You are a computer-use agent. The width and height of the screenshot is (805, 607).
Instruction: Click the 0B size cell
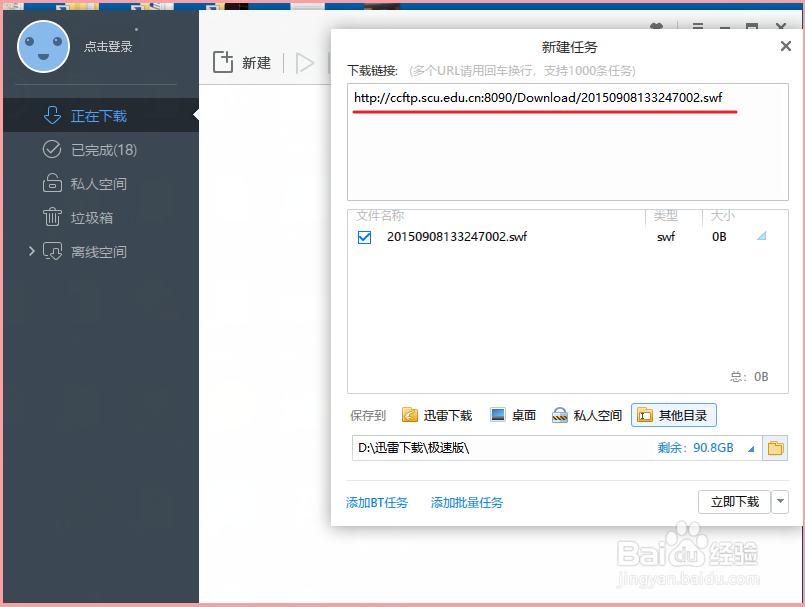click(719, 237)
